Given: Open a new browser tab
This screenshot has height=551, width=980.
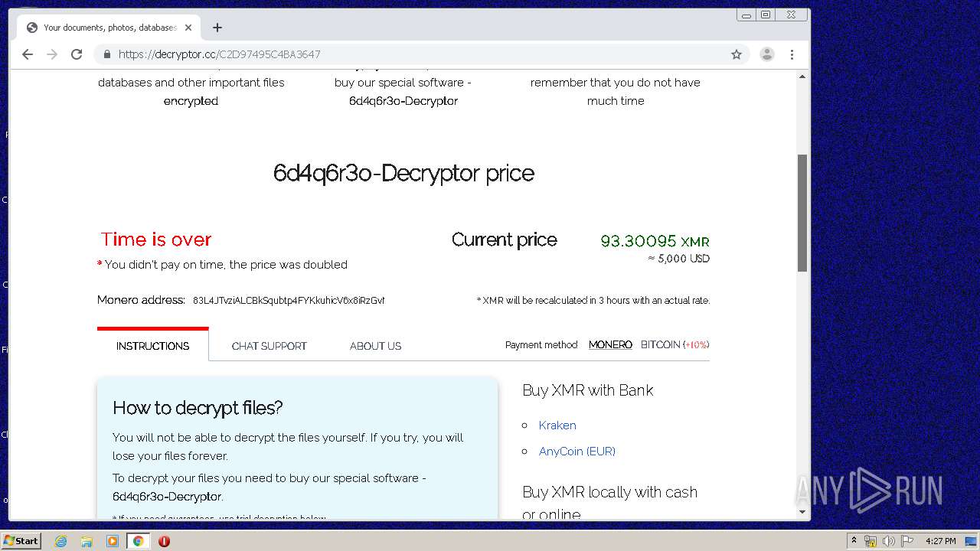Looking at the screenshot, I should 217,28.
